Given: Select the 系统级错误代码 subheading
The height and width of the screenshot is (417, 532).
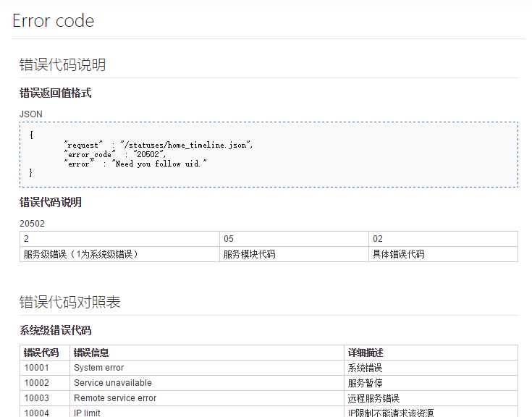Looking at the screenshot, I should 55,330.
